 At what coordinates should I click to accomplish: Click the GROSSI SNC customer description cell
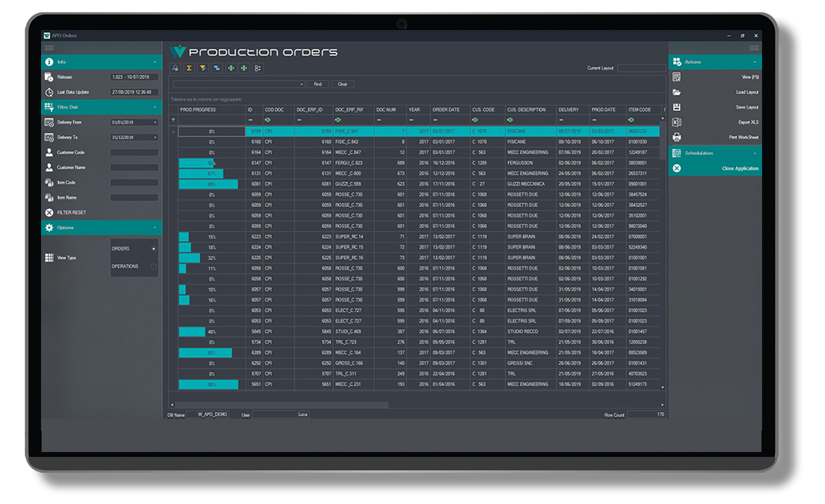click(530, 363)
